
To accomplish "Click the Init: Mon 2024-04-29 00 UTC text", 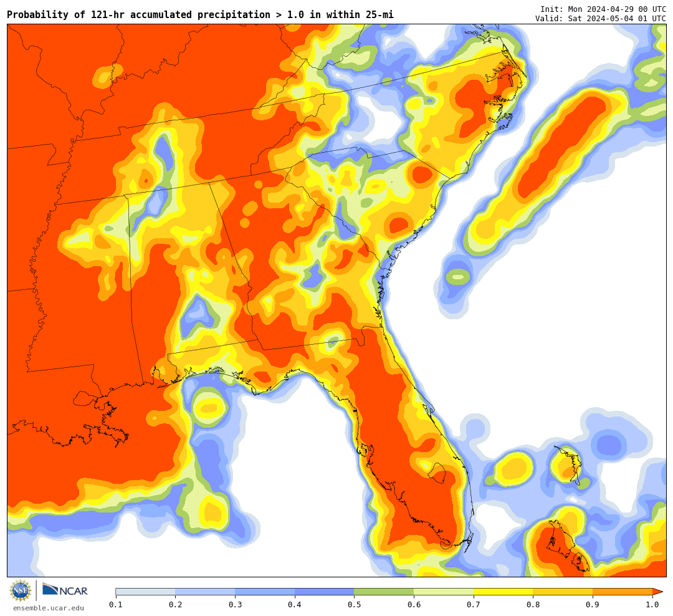I will pos(603,9).
